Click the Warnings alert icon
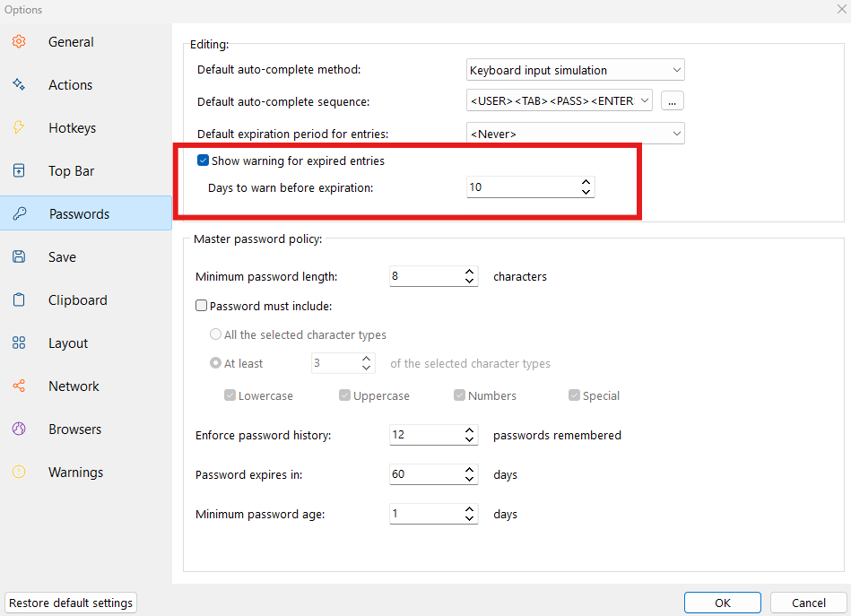851x616 pixels. click(19, 472)
